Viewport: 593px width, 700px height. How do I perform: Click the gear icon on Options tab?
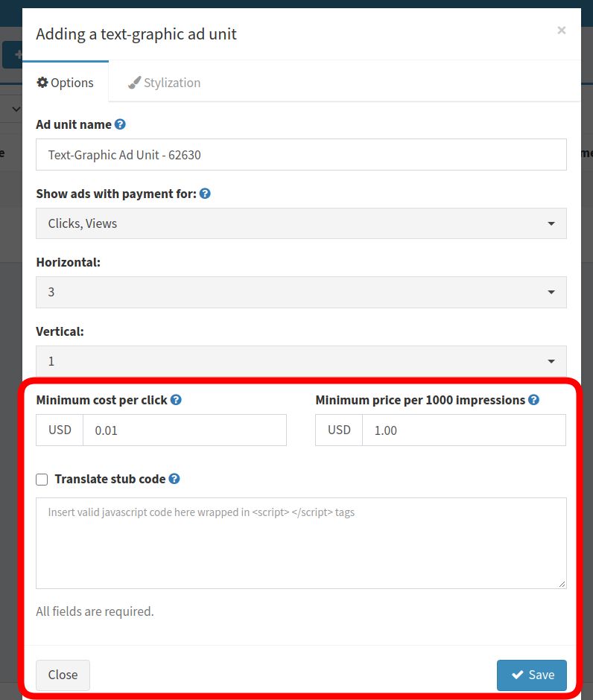pyautogui.click(x=42, y=82)
